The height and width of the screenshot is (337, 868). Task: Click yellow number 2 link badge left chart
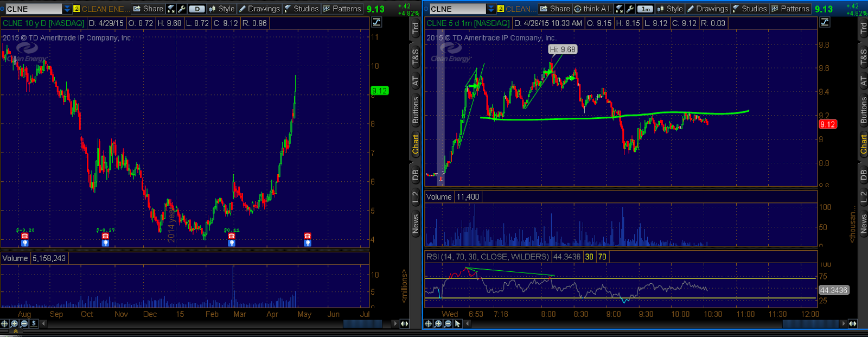point(76,9)
